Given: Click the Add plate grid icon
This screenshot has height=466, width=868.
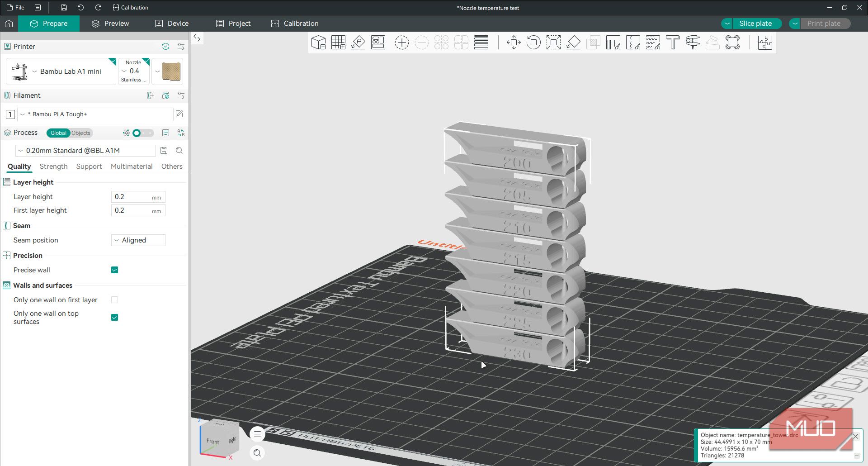Looking at the screenshot, I should click(x=338, y=43).
